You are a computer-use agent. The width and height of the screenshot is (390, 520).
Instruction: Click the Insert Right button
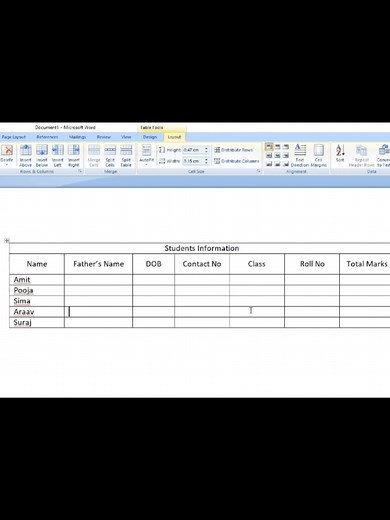74,156
